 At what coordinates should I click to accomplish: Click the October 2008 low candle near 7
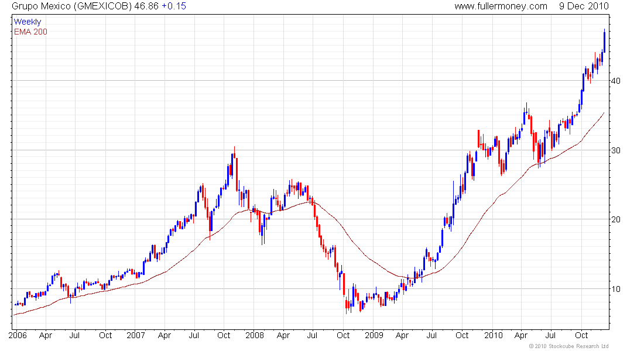coord(346,304)
